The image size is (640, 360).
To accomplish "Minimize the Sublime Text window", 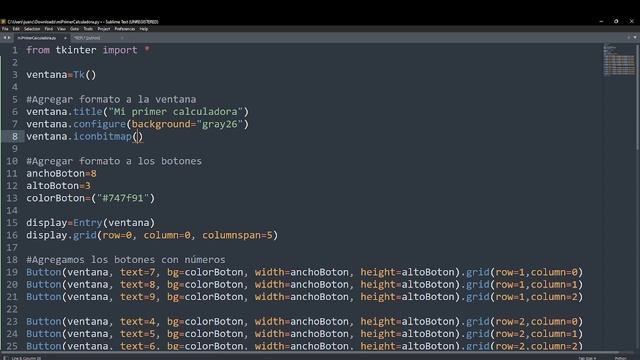I will (x=601, y=21).
